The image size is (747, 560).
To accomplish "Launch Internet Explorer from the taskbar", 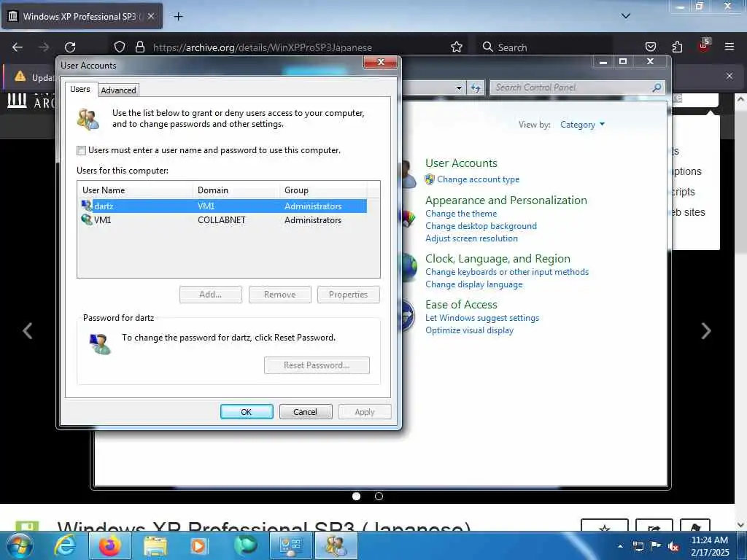I will 65,545.
